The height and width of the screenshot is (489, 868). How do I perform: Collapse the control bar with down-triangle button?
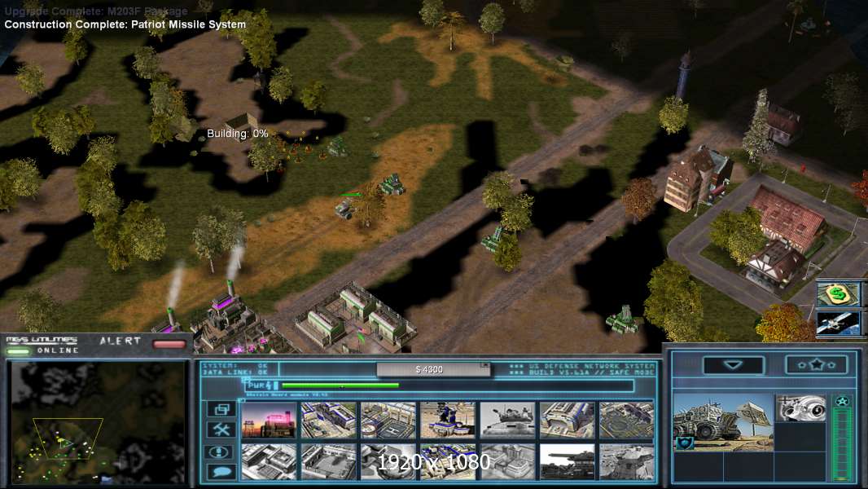click(x=734, y=365)
